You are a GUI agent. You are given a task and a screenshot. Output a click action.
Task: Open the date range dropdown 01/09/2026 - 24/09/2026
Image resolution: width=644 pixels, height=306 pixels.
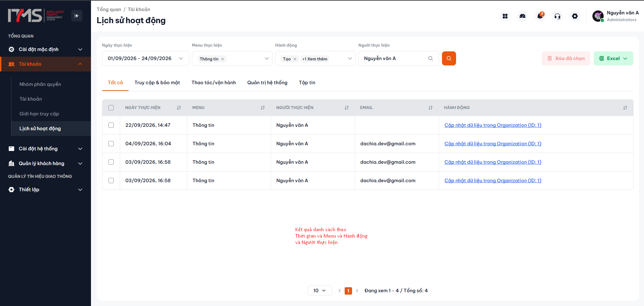[x=146, y=58]
